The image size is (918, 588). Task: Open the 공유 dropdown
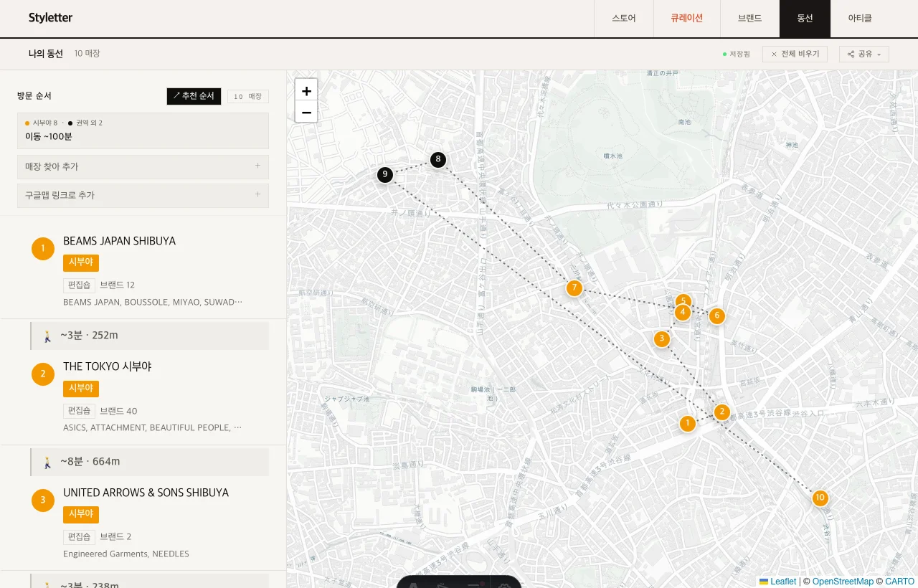(863, 54)
